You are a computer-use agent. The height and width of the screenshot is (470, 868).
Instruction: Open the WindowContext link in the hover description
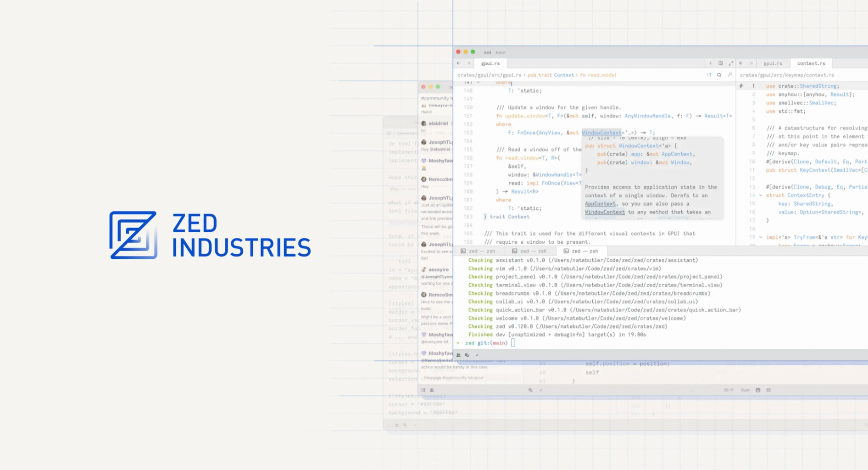pyautogui.click(x=605, y=212)
